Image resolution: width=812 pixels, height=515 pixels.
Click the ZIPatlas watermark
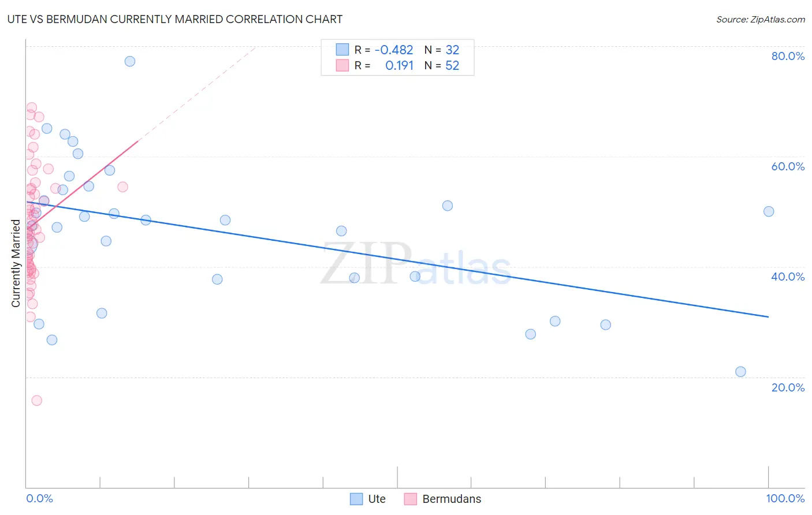click(416, 264)
